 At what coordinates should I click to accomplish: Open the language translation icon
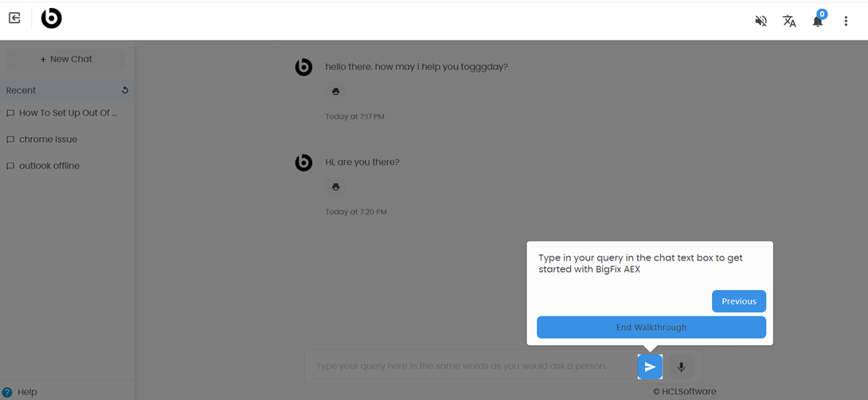pos(789,21)
